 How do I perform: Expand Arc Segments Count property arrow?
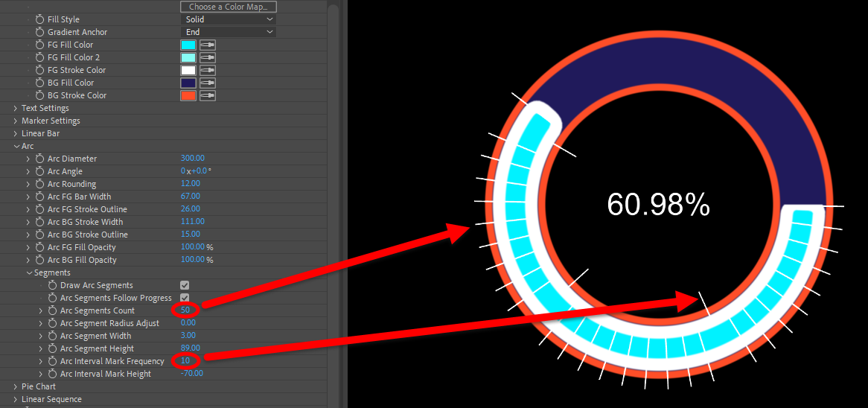coord(41,310)
